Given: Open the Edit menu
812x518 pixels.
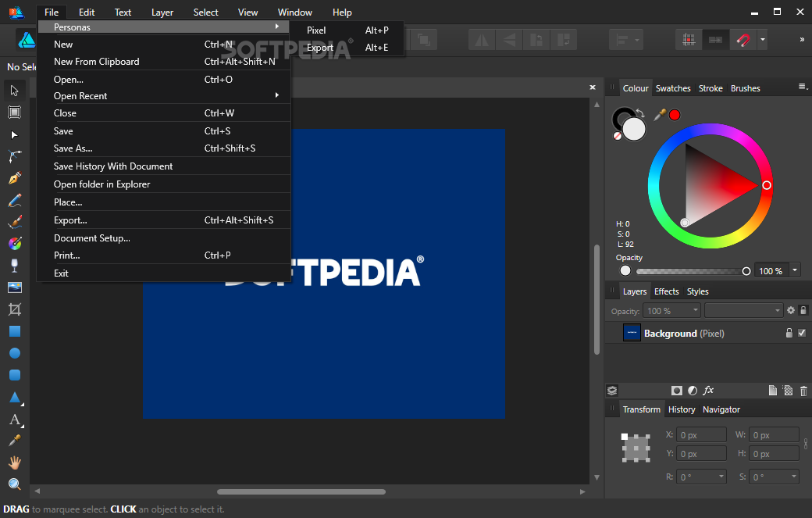Looking at the screenshot, I should pyautogui.click(x=87, y=12).
